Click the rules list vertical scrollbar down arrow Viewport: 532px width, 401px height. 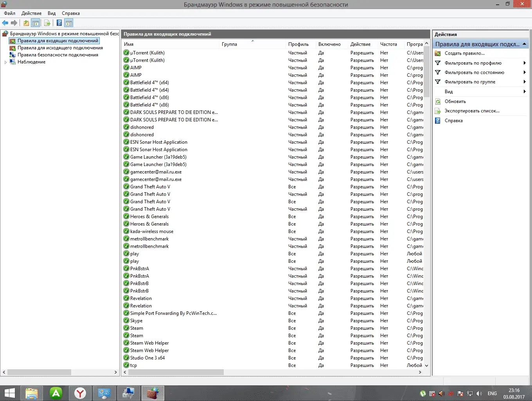(x=427, y=366)
